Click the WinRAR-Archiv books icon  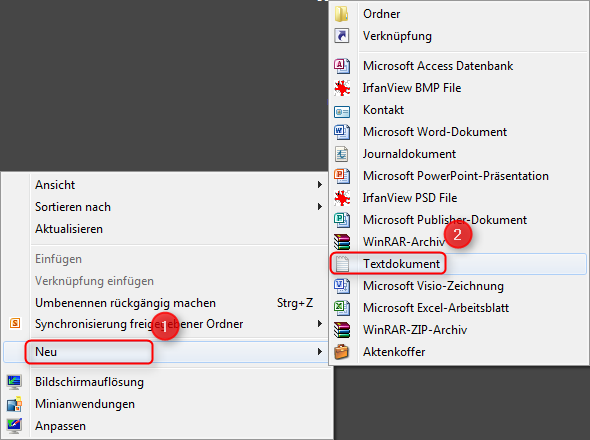[342, 242]
